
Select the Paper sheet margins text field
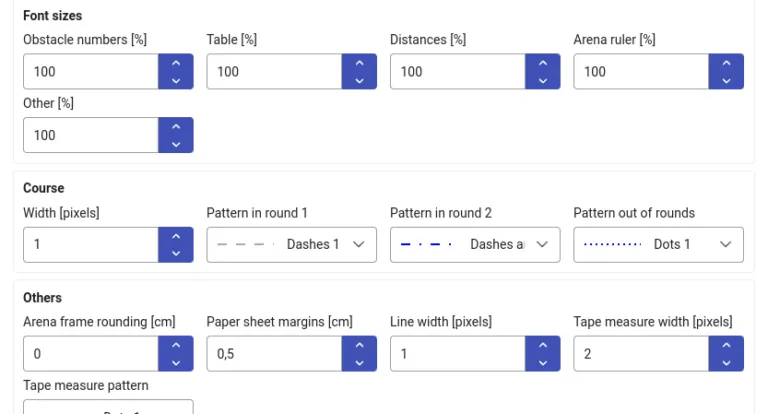(274, 354)
